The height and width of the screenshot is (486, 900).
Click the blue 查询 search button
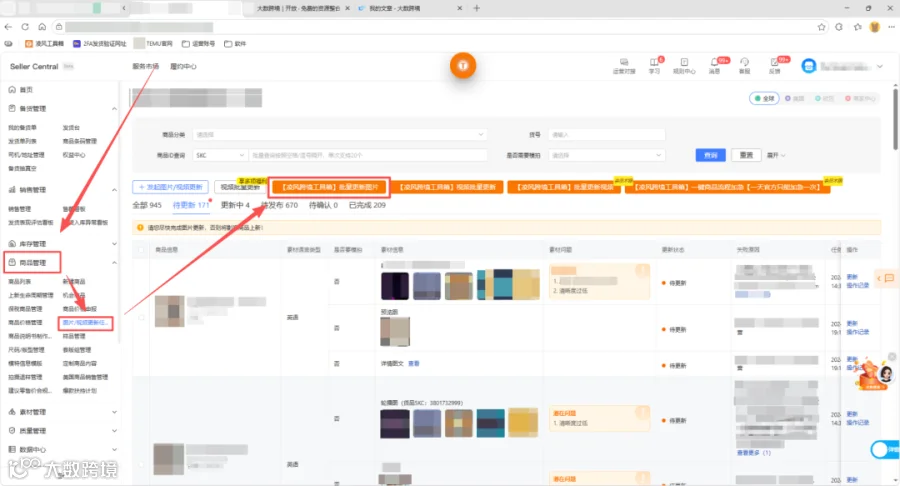pyautogui.click(x=711, y=155)
